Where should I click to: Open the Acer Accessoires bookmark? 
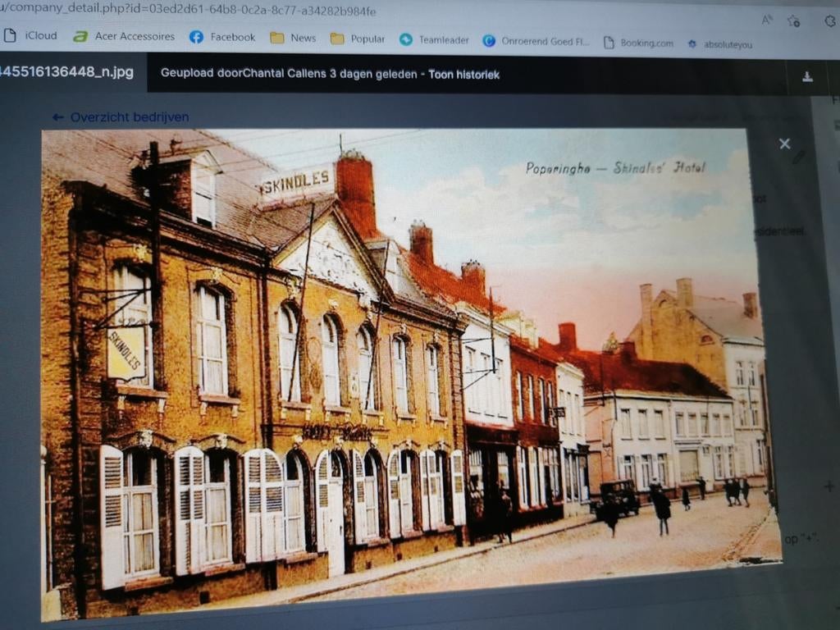tap(125, 37)
